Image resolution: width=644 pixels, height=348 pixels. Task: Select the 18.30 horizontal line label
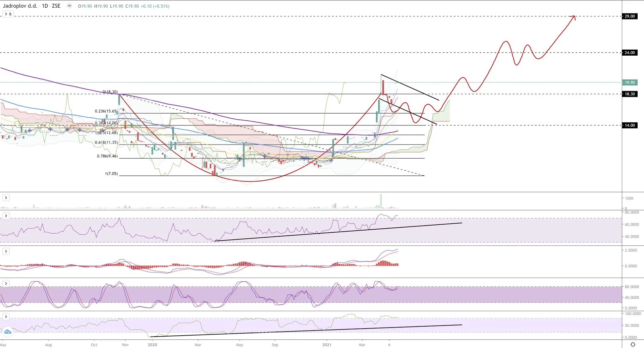point(629,94)
